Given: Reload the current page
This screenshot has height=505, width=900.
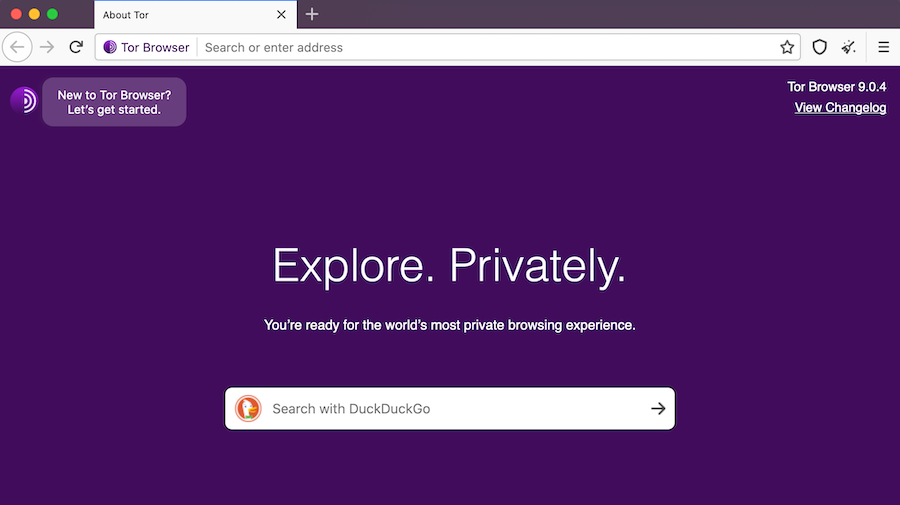Looking at the screenshot, I should coord(76,47).
